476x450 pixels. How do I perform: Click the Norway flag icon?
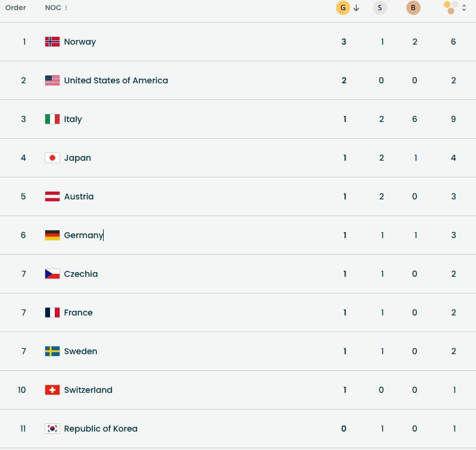click(x=52, y=42)
